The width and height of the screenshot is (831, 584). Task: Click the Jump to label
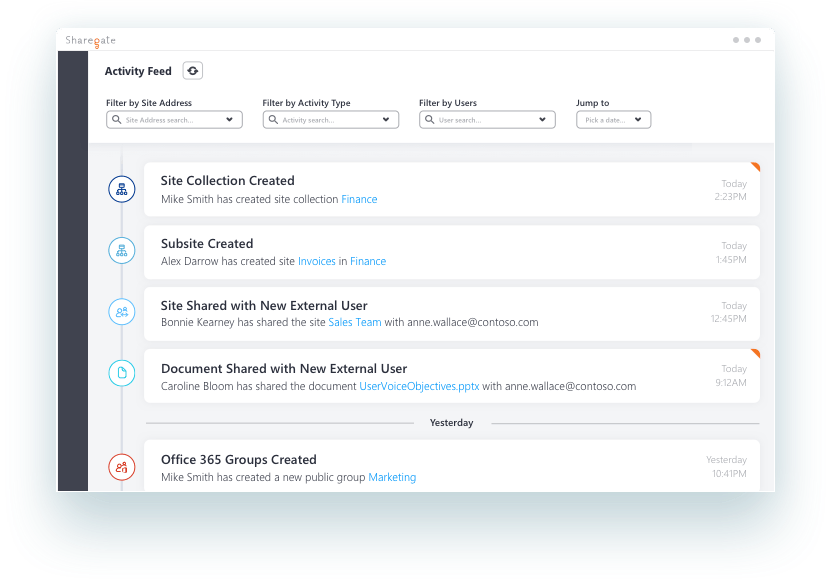(593, 103)
